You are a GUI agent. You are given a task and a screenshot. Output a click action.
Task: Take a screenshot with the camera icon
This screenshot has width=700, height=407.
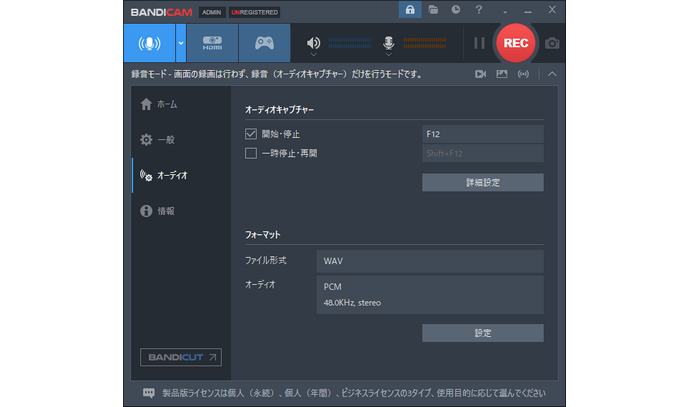point(552,43)
